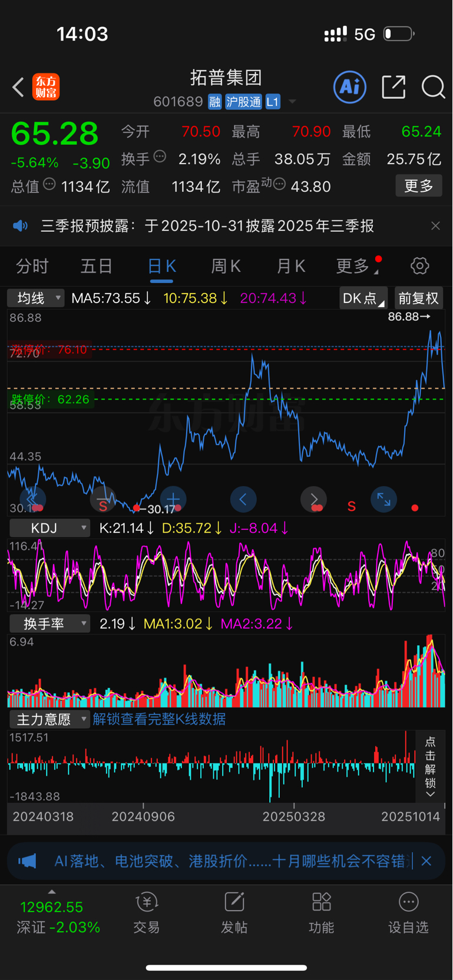Expand 点击解锁 panel on the right
The height and width of the screenshot is (980, 453).
click(x=430, y=766)
